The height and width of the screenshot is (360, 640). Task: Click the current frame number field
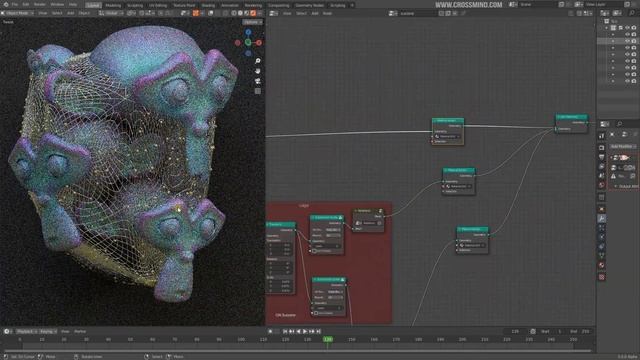pos(515,332)
